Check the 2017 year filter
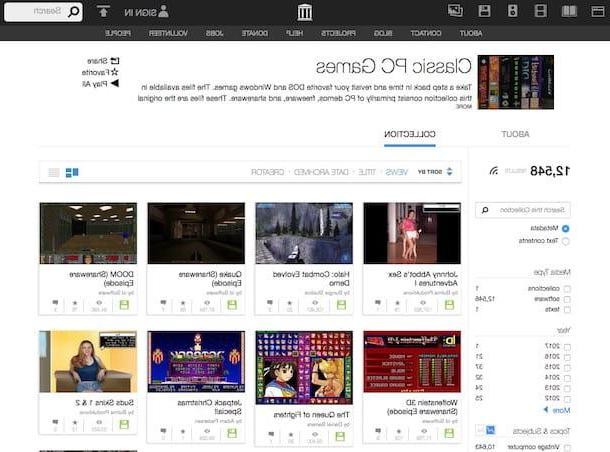 tap(567, 346)
